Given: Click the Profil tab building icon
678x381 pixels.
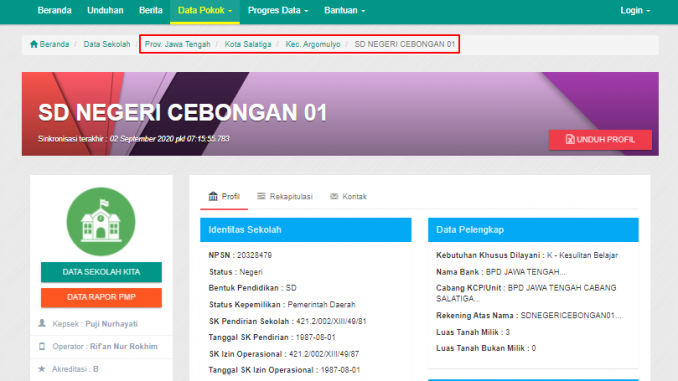Looking at the screenshot, I should [x=213, y=196].
